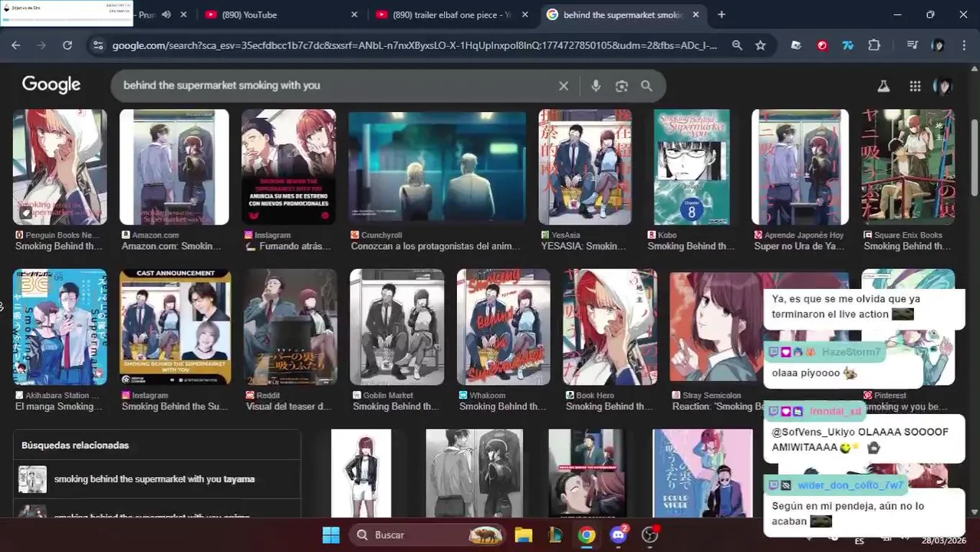The width and height of the screenshot is (980, 552).
Task: Open the Goblin Market image result
Action: (396, 327)
